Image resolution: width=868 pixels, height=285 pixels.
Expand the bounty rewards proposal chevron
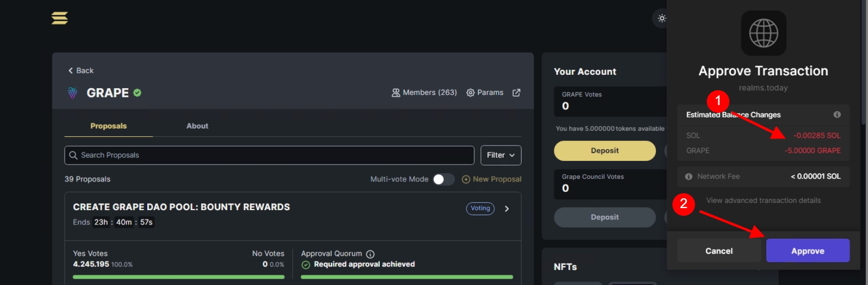(x=507, y=209)
